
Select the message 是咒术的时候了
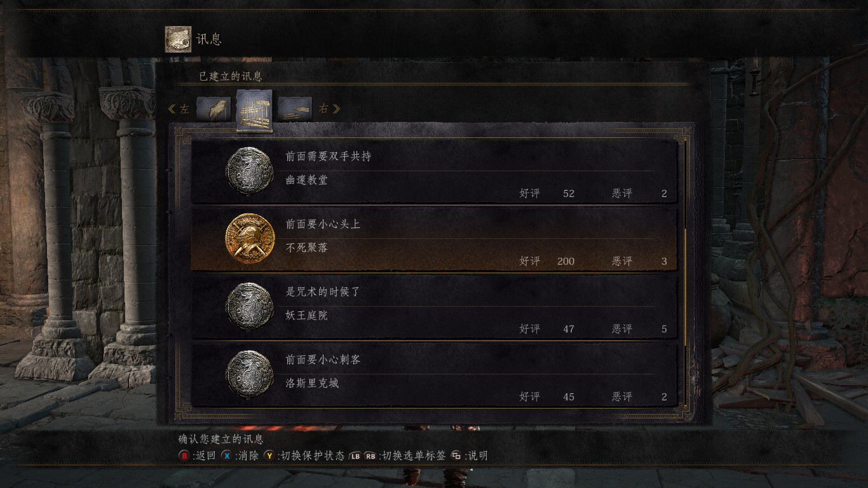434,307
